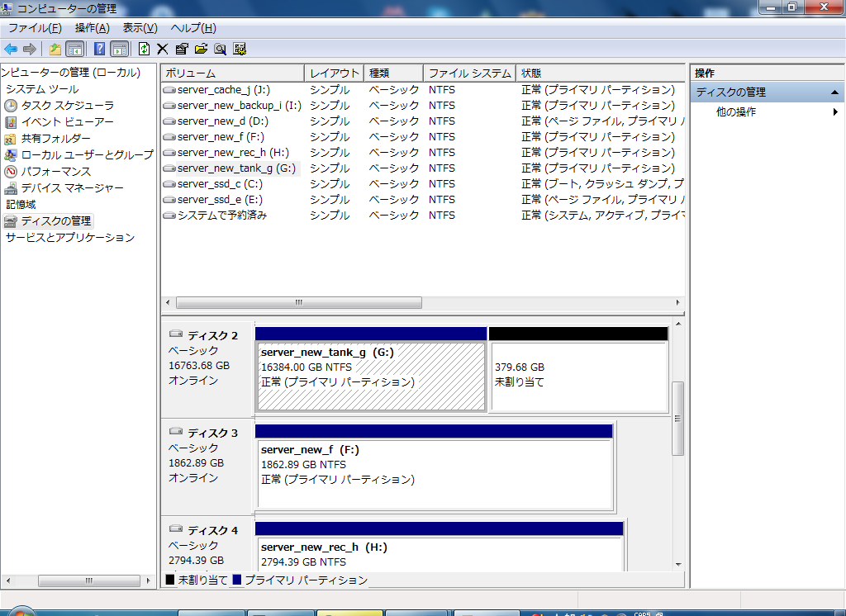846x616 pixels.
Task: Collapse the ディスクの管理 actions section
Action: [834, 92]
